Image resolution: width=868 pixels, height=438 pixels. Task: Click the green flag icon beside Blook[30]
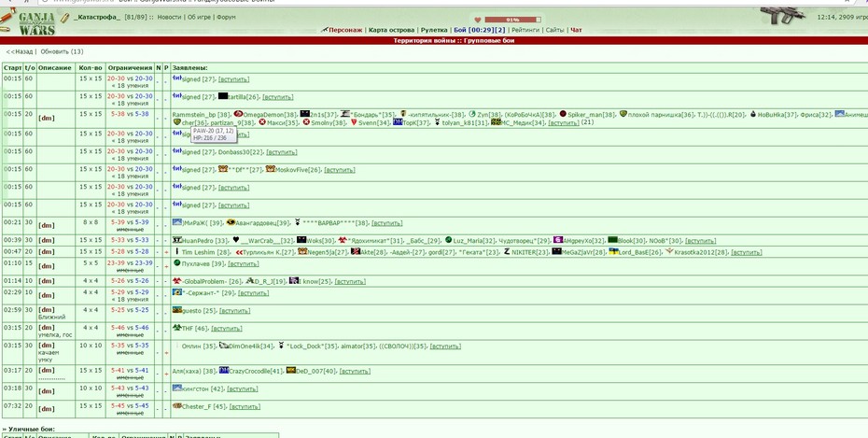(x=612, y=240)
